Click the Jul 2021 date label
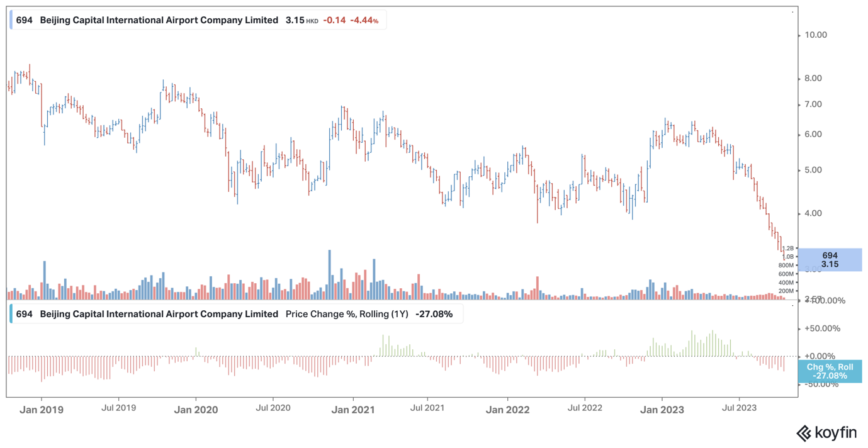 [x=427, y=408]
